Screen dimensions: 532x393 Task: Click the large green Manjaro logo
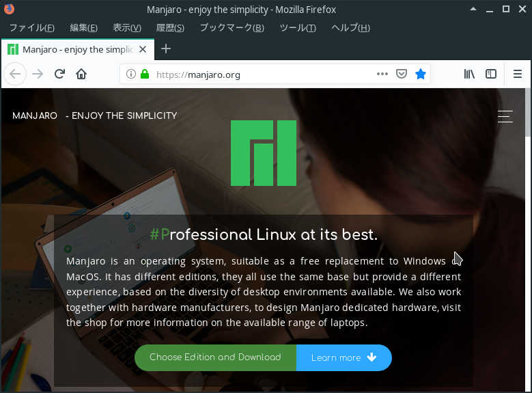[264, 153]
